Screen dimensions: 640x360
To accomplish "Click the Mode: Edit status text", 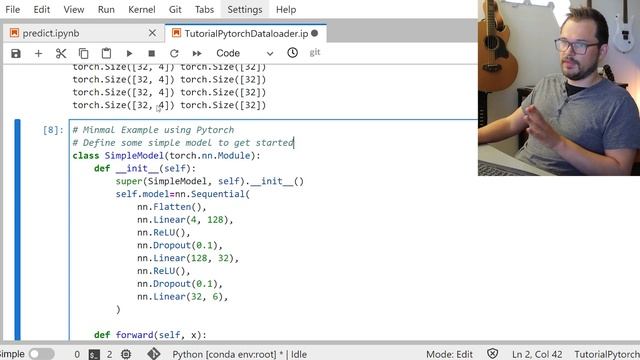I will click(x=449, y=354).
